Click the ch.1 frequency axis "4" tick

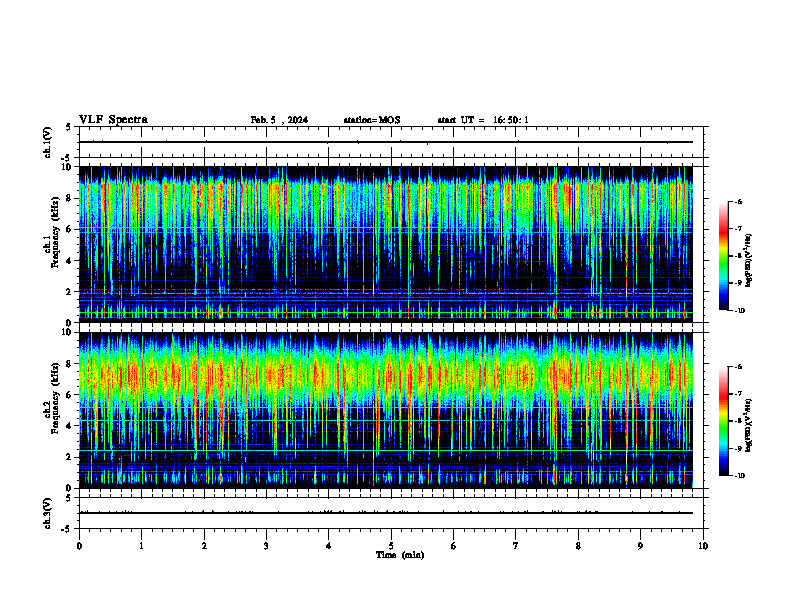coord(71,261)
